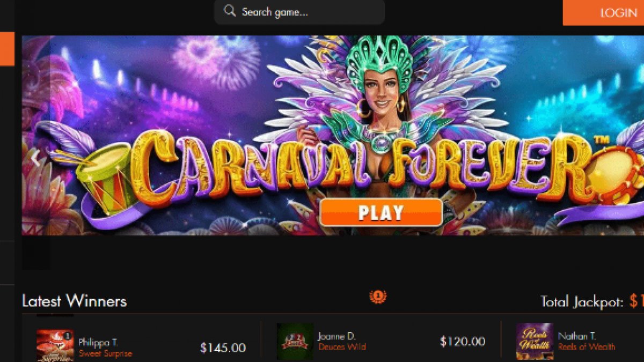
Task: Follow the Reels of Wealth link
Action: pyautogui.click(x=587, y=347)
